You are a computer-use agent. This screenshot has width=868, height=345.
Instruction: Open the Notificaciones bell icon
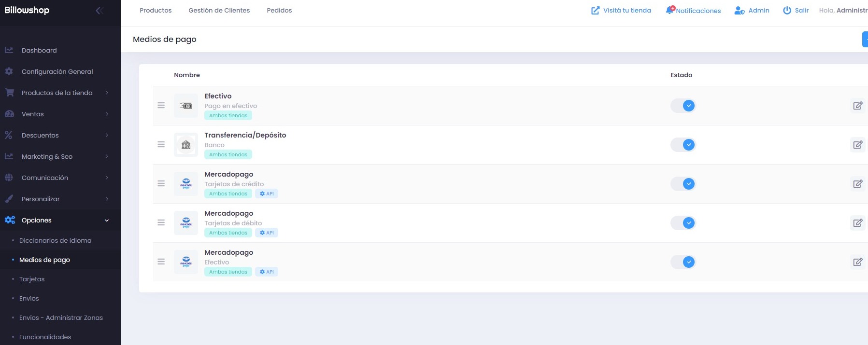pyautogui.click(x=669, y=10)
